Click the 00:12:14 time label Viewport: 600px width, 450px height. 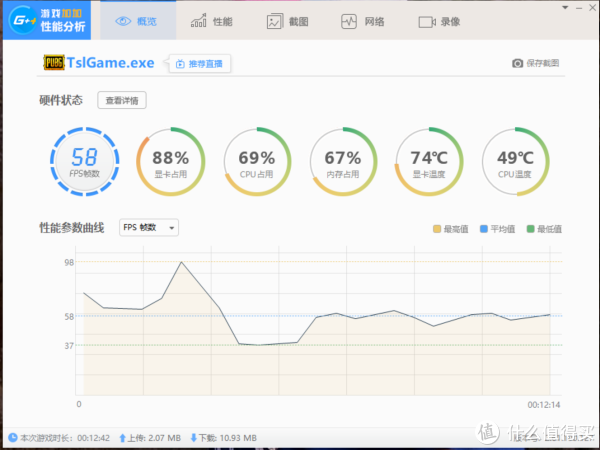click(x=544, y=405)
